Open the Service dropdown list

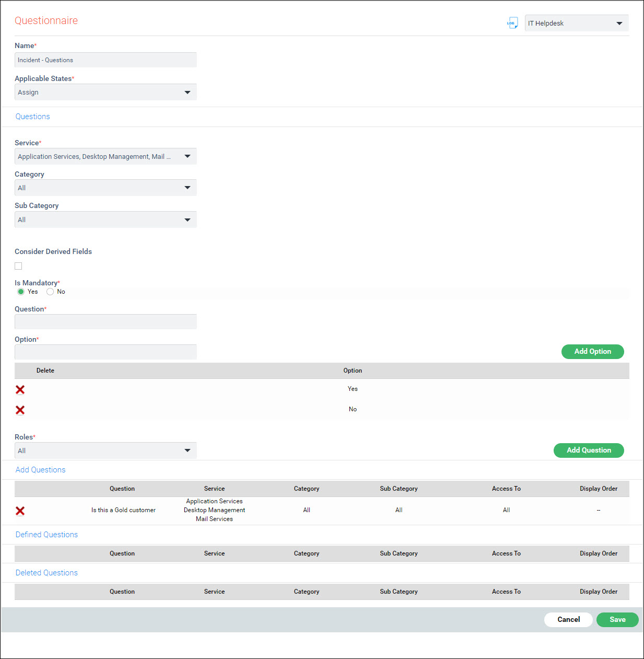click(106, 157)
